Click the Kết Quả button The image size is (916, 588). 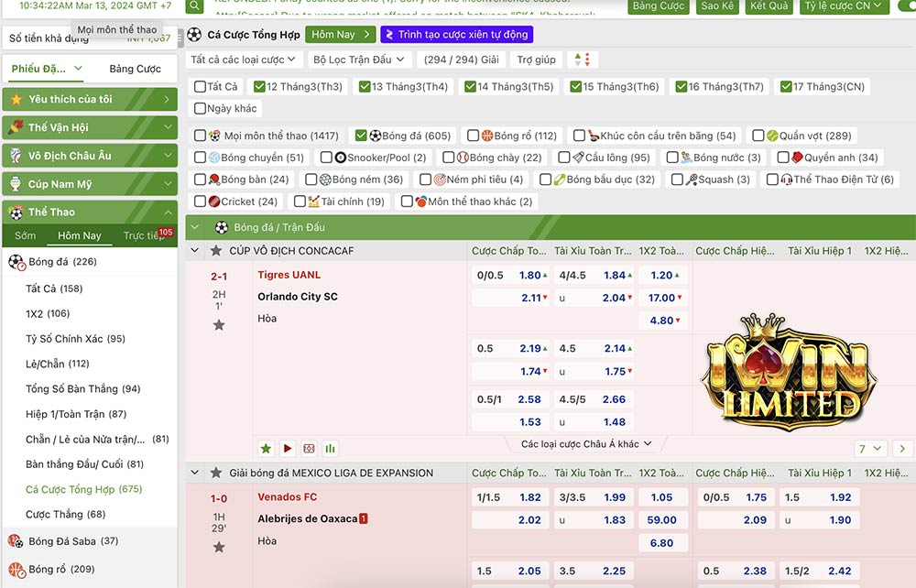tap(769, 6)
